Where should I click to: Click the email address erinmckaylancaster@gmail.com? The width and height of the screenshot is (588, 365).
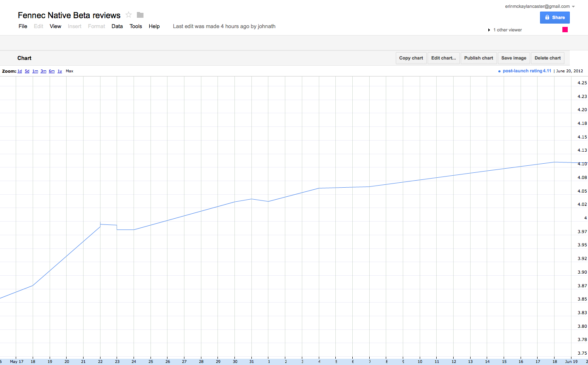click(x=537, y=6)
